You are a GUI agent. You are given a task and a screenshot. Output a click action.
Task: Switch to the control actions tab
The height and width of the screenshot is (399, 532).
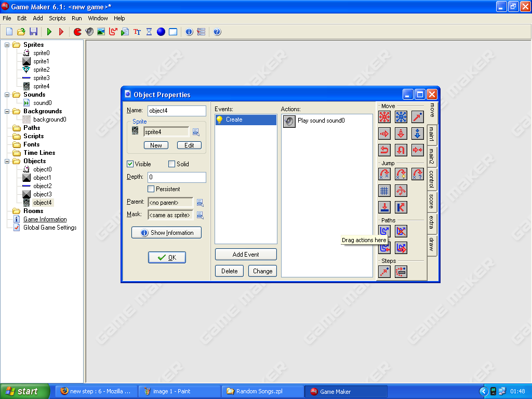[x=431, y=179]
